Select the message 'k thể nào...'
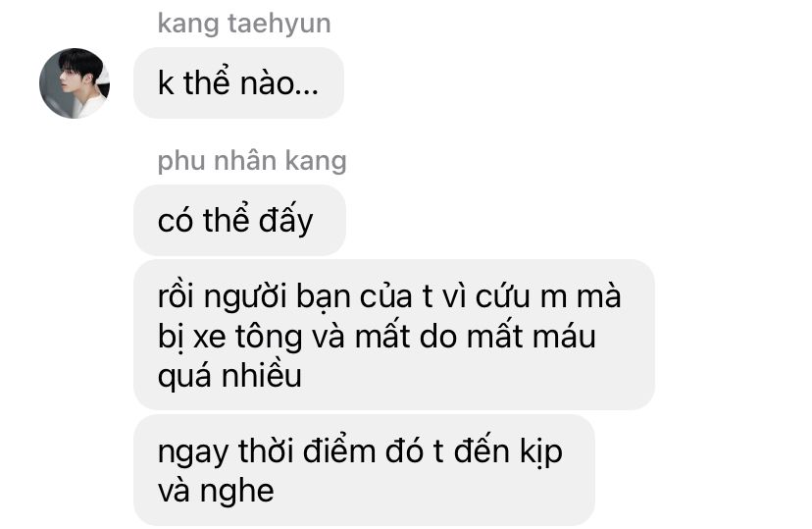812x529 pixels. 238,82
